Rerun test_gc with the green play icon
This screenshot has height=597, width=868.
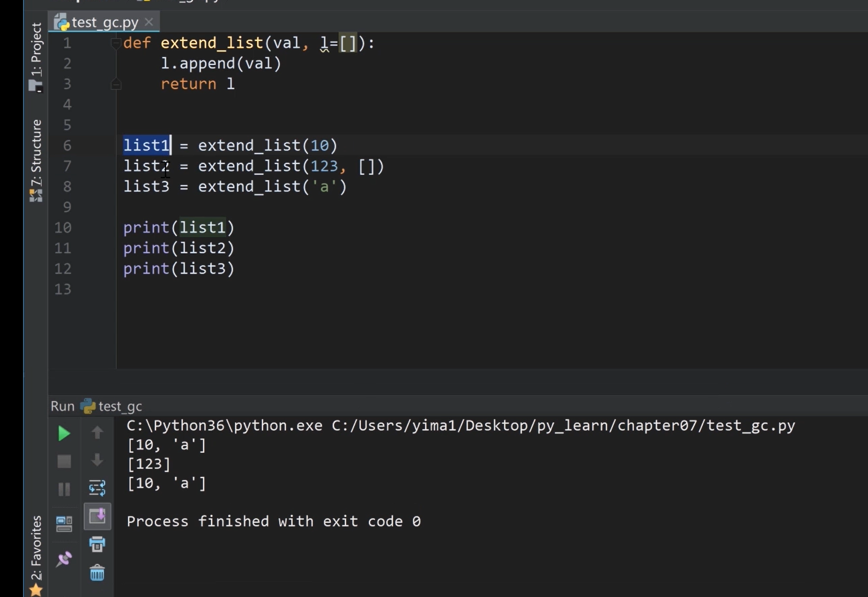point(64,433)
